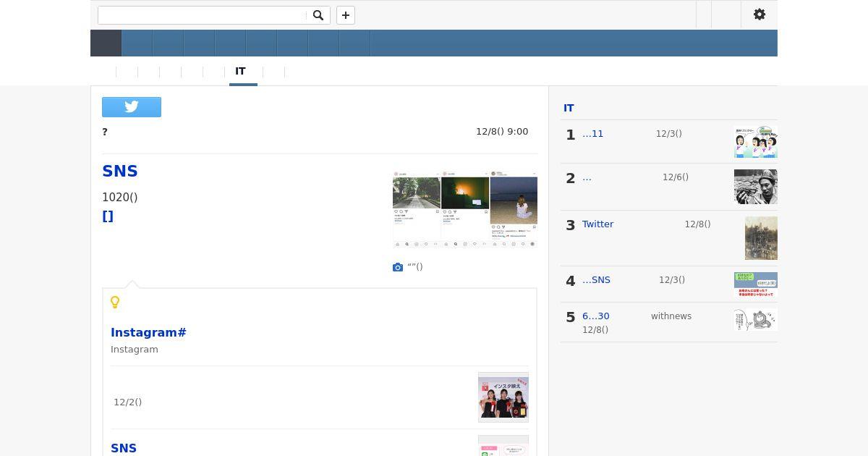Click the 1020() text line
Image resolution: width=868 pixels, height=456 pixels.
coord(119,198)
